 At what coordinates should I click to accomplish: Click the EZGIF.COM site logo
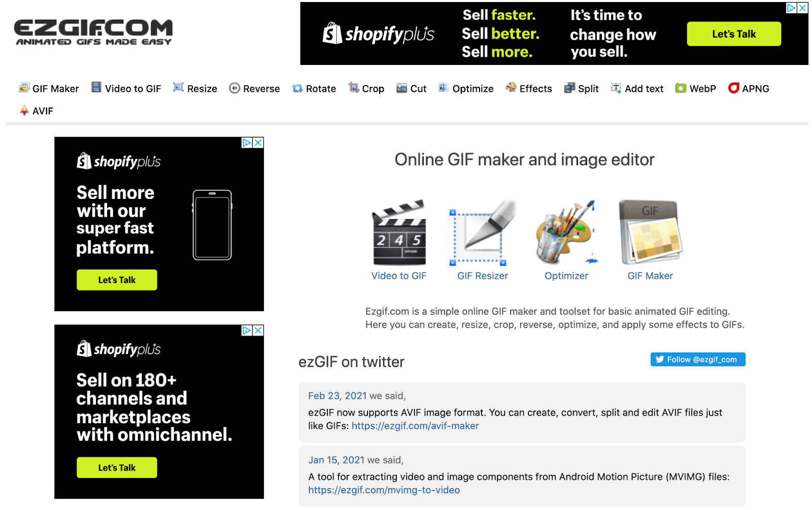pyautogui.click(x=93, y=32)
